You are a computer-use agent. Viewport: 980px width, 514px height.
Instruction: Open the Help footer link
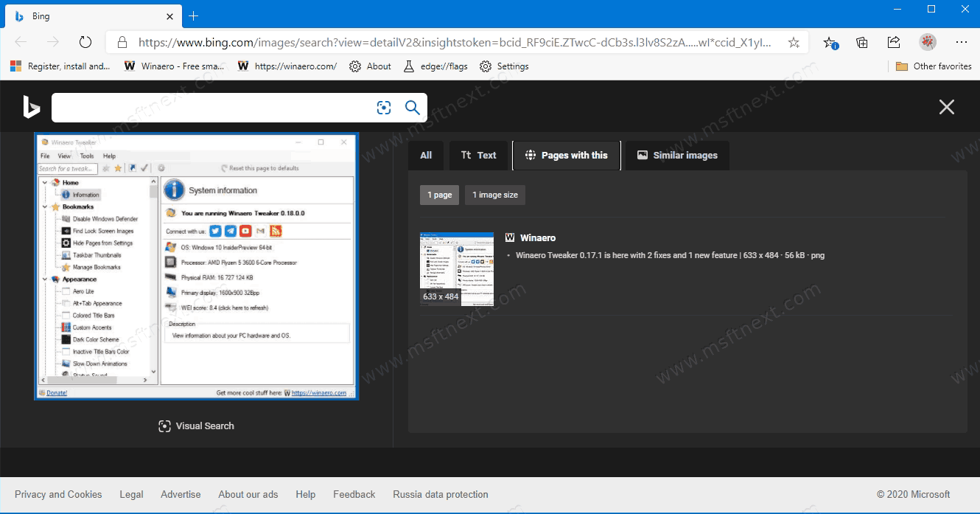[x=306, y=495]
